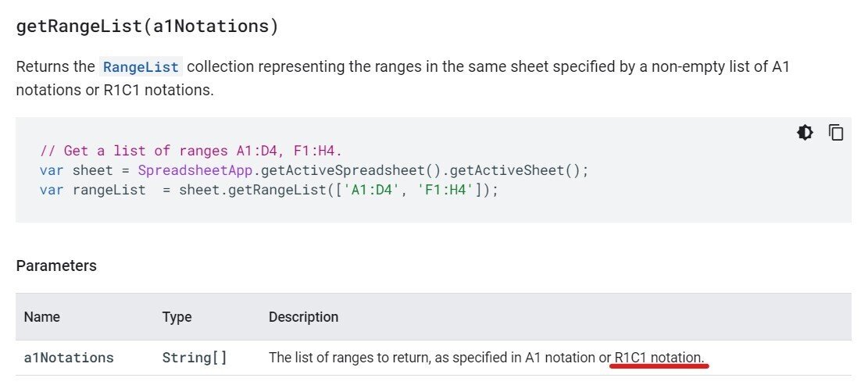Click the 'F1:H4' string in code

[x=446, y=191]
